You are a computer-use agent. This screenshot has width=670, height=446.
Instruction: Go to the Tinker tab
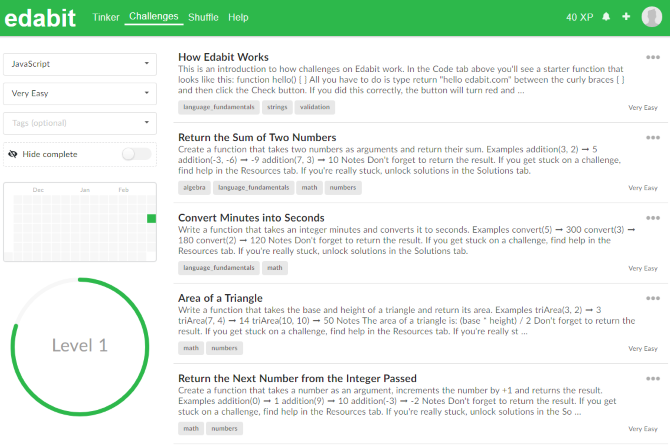click(106, 18)
